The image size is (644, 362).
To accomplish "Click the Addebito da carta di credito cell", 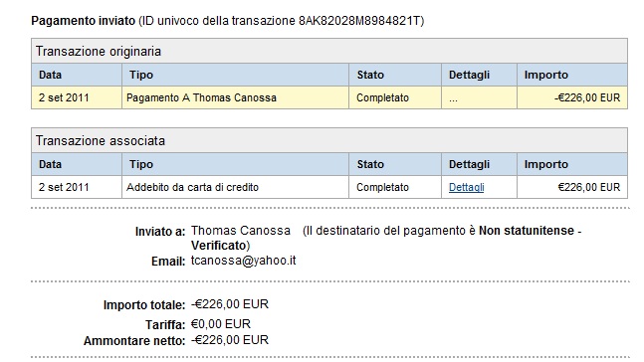I will point(235,187).
